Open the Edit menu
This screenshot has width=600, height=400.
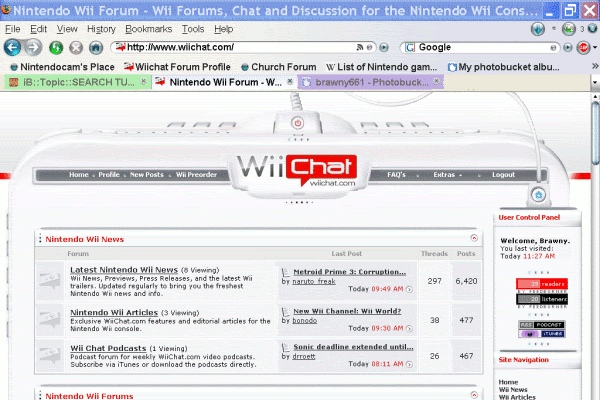coord(38,29)
